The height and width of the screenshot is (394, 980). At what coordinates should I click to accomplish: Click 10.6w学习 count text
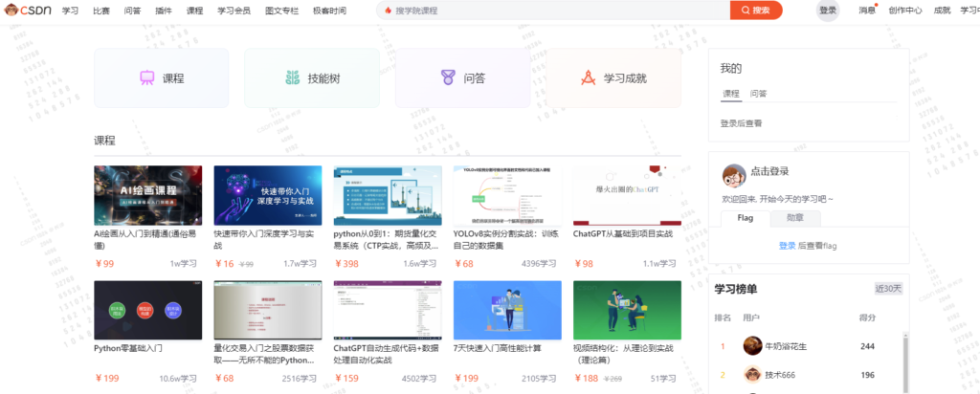tap(178, 379)
